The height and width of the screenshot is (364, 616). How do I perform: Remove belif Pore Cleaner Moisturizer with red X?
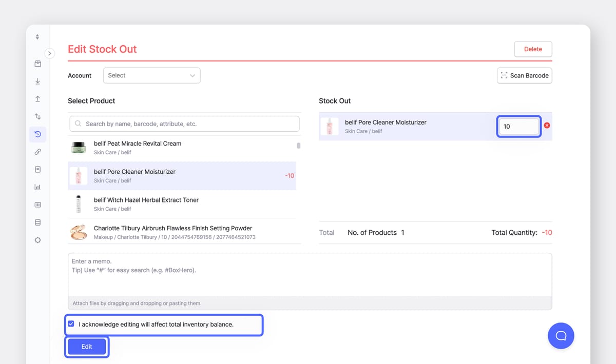tap(547, 126)
